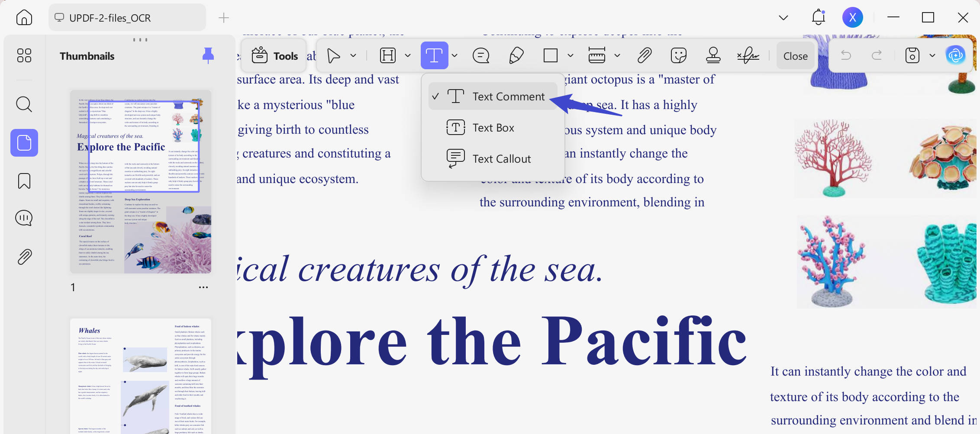Undo the last action
This screenshot has width=980, height=434.
pos(846,55)
